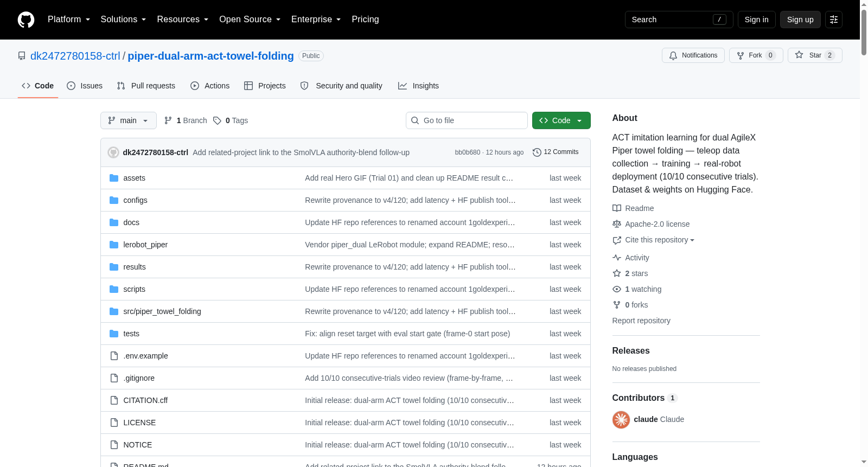Click the bell icon in Notifications

pos(673,55)
